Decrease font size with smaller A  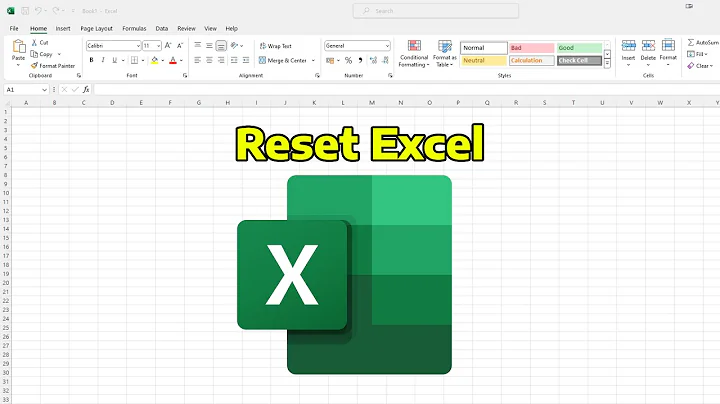180,45
